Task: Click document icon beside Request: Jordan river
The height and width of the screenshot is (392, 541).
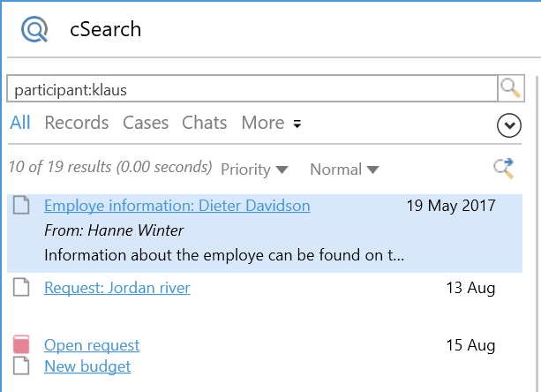Action: tap(22, 288)
